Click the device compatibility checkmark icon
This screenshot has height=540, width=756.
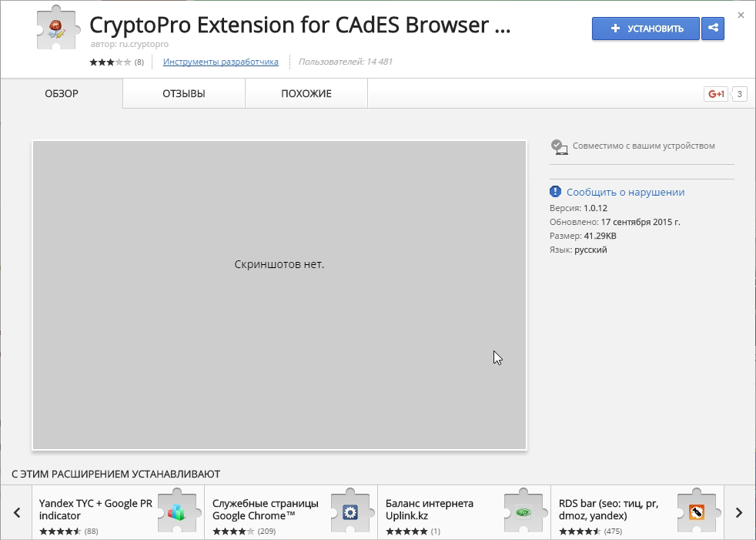click(x=559, y=146)
